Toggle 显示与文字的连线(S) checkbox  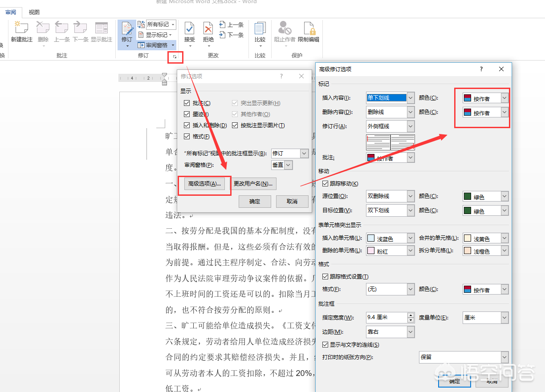pyautogui.click(x=325, y=345)
